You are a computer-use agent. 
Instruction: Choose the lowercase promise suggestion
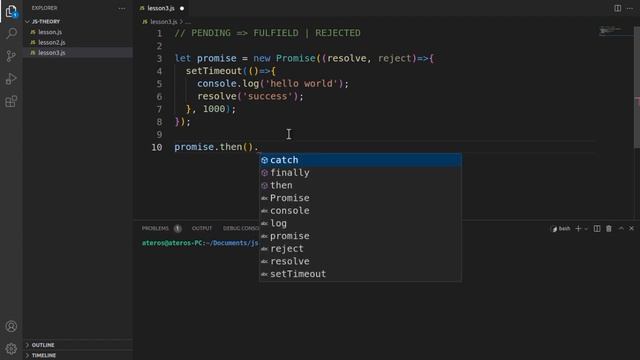click(x=360, y=236)
